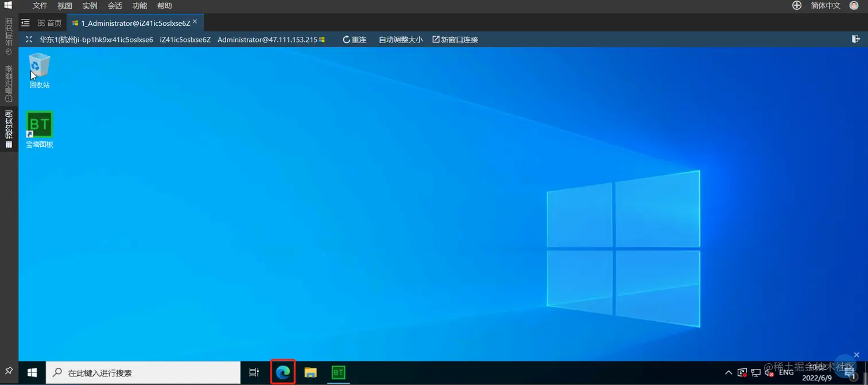
Task: Open the 简体中文 language selector
Action: pos(826,6)
